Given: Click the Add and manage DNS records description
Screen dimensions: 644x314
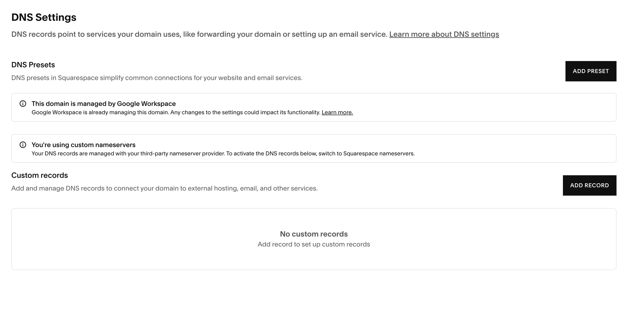Looking at the screenshot, I should coord(164,188).
